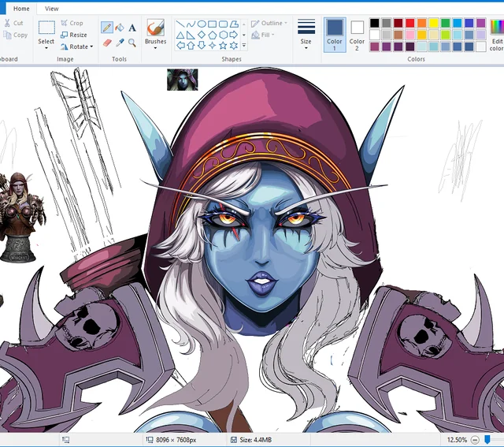Click the Resize button
Screen dimensions: 504x447
74,35
